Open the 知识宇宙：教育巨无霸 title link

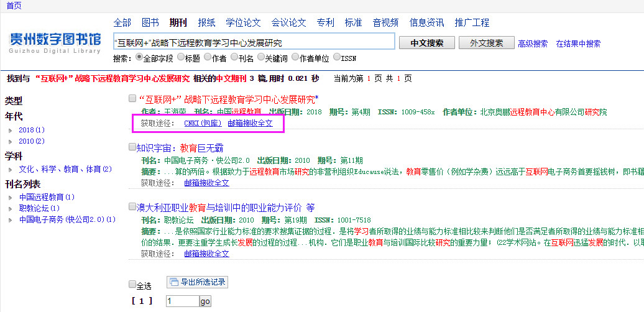180,148
